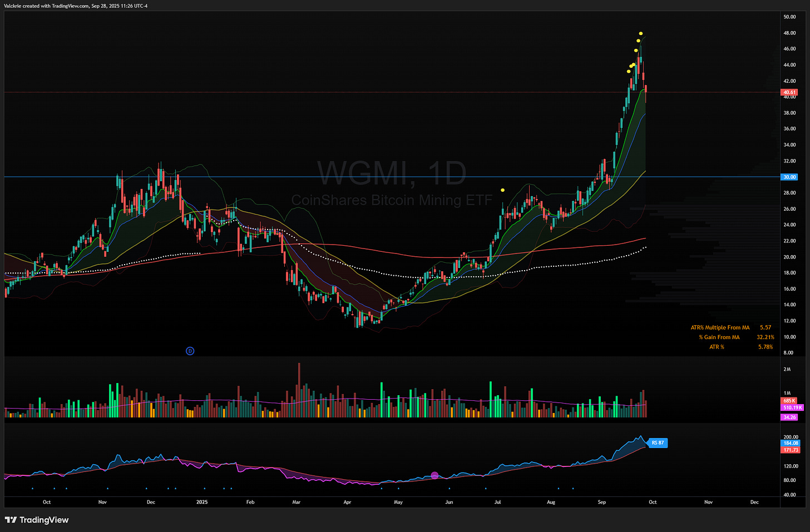
Task: Click the blue 184.08 RS value label
Action: tap(791, 443)
